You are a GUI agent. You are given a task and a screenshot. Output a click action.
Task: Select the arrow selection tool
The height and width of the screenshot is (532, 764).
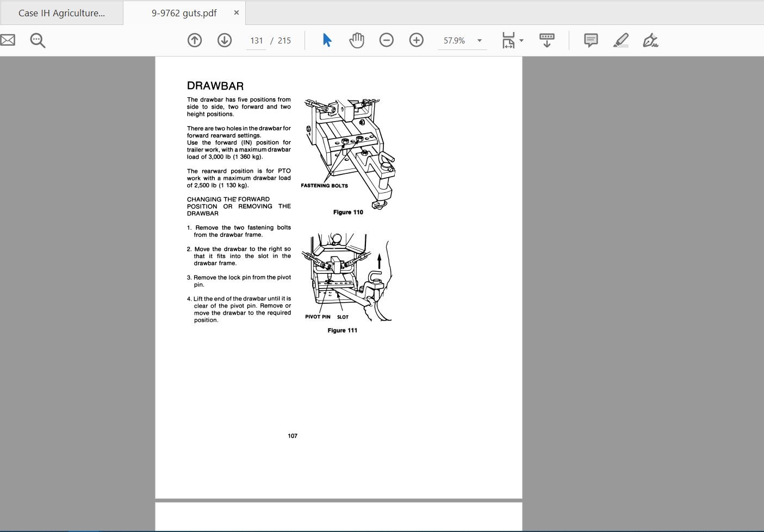point(327,40)
